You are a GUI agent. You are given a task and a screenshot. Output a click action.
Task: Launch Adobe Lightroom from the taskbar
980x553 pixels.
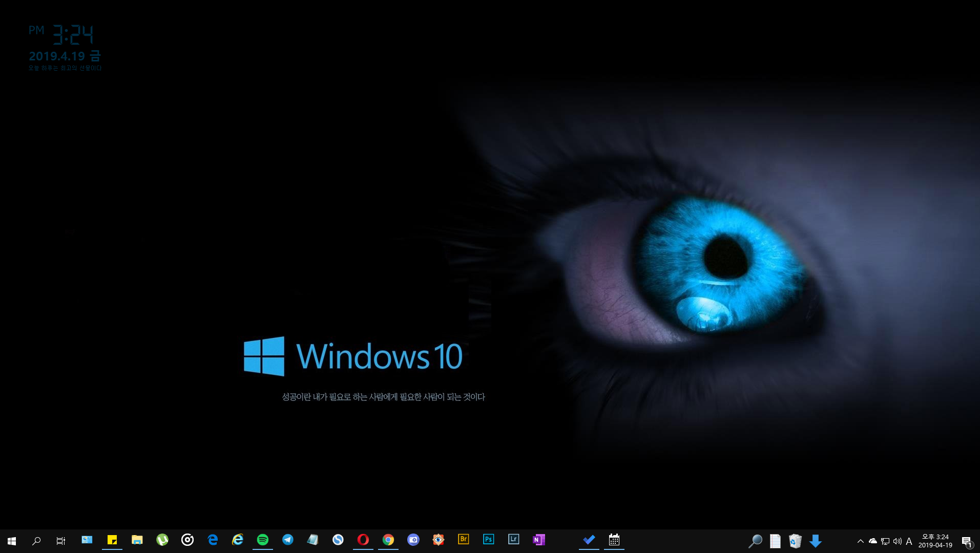click(x=514, y=539)
